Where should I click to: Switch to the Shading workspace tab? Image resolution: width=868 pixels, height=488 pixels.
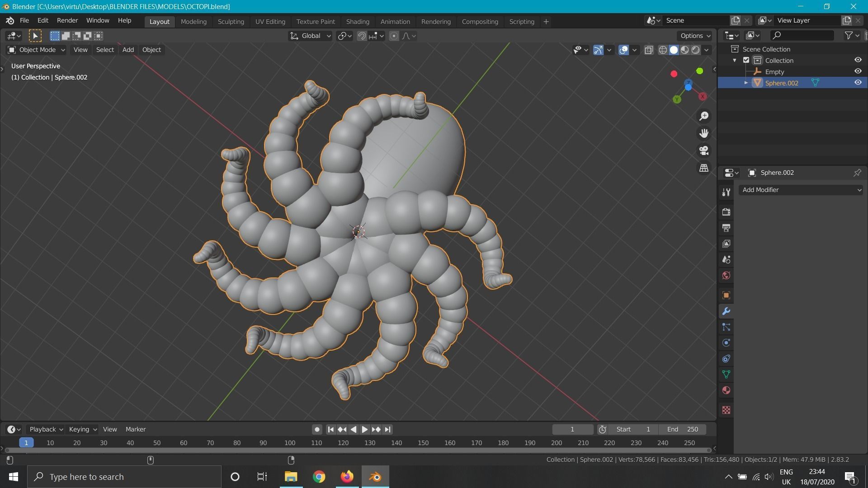(x=358, y=22)
